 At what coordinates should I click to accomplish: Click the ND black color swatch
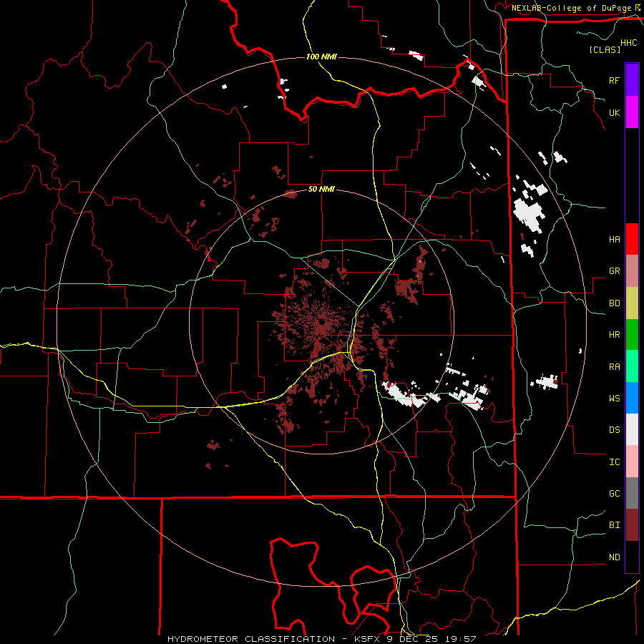click(632, 557)
